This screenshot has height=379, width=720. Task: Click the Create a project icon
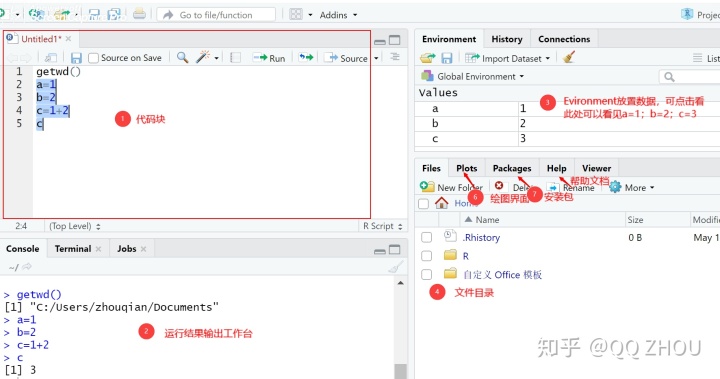(36, 15)
